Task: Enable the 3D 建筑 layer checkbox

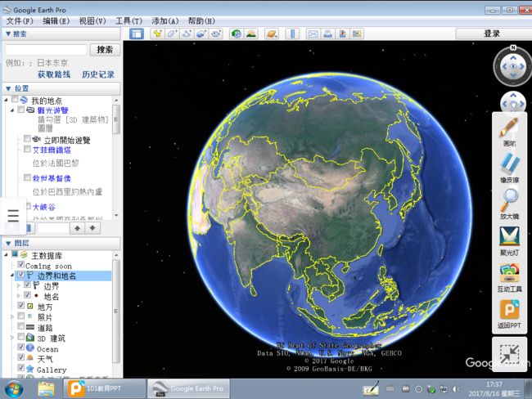Action: point(20,337)
